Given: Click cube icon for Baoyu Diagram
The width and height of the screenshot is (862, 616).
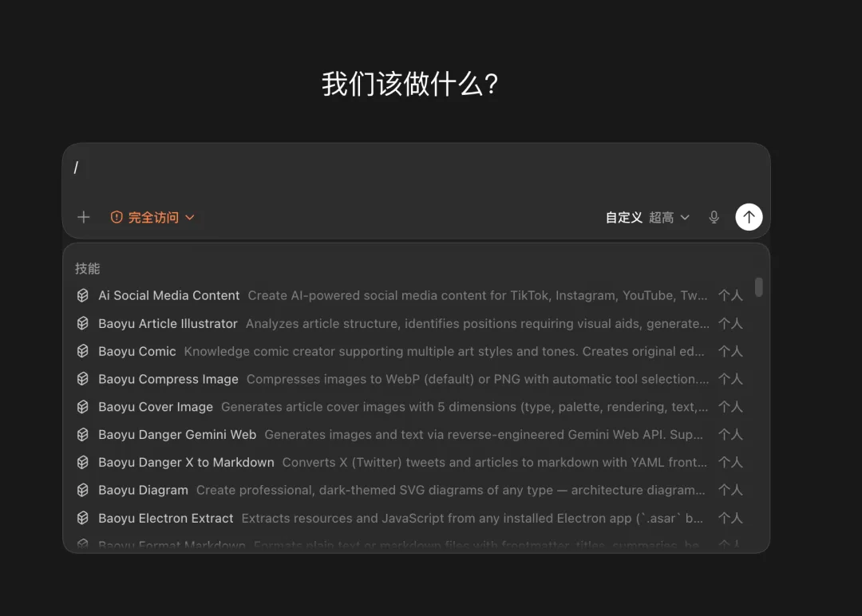Looking at the screenshot, I should tap(82, 490).
